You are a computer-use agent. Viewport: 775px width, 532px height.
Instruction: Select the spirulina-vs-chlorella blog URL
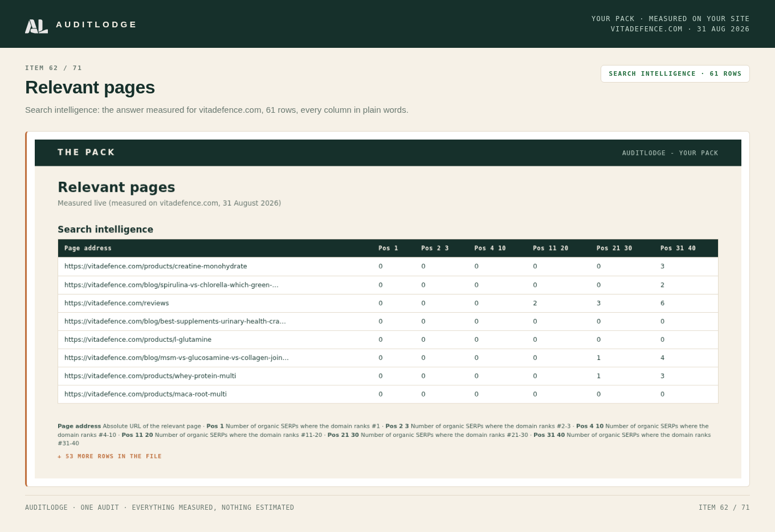[172, 285]
